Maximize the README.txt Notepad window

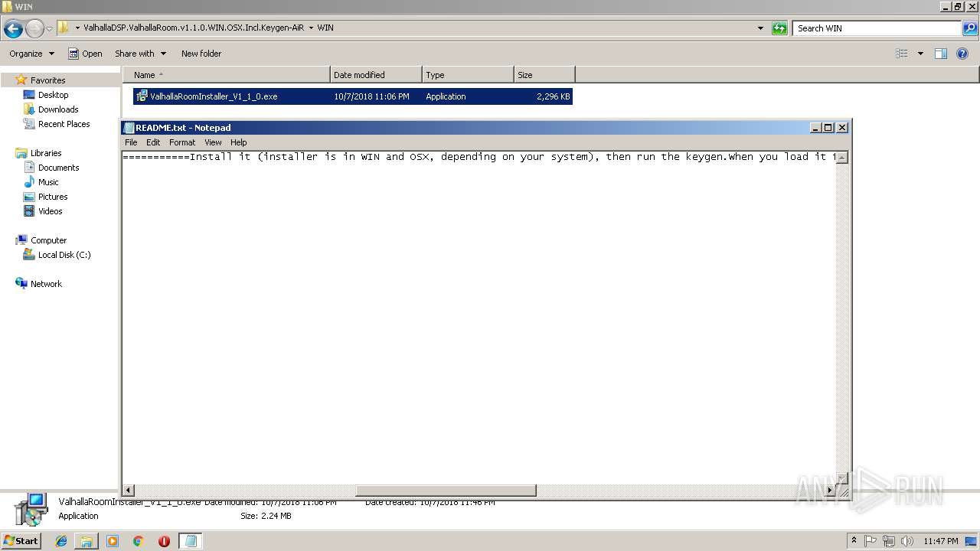coord(828,128)
